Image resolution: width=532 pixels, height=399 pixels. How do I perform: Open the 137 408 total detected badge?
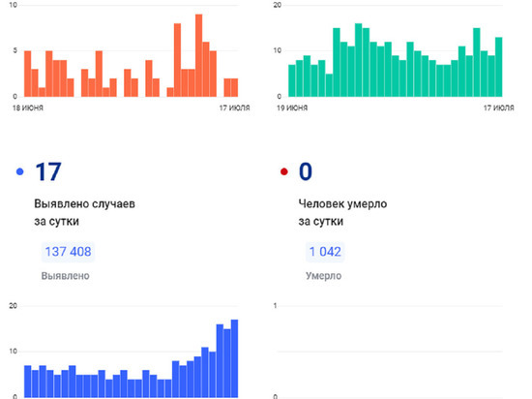click(x=68, y=252)
